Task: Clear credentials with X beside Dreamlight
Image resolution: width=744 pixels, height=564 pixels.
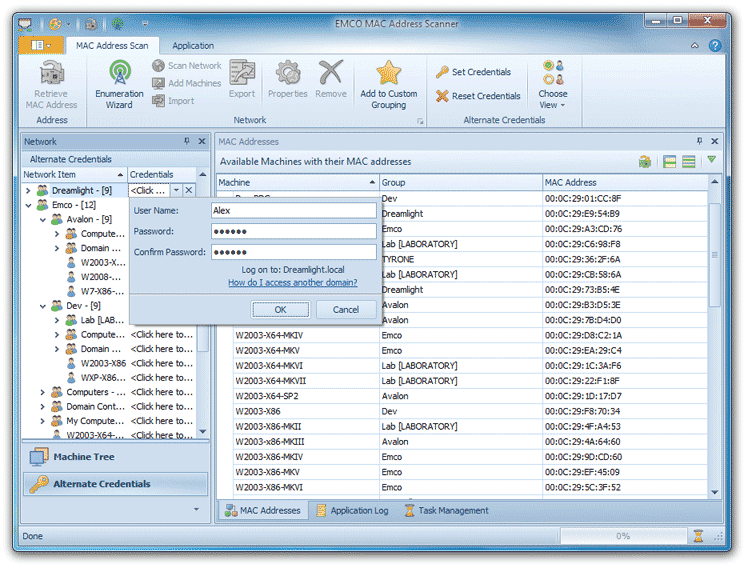Action: coord(188,190)
